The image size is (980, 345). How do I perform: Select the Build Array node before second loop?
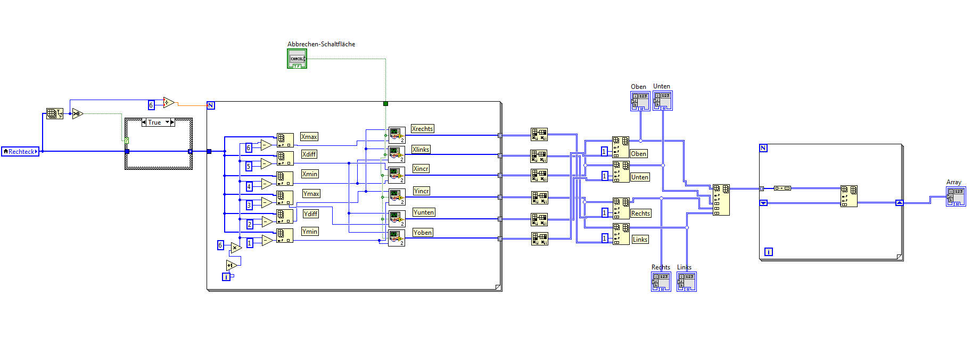click(721, 200)
